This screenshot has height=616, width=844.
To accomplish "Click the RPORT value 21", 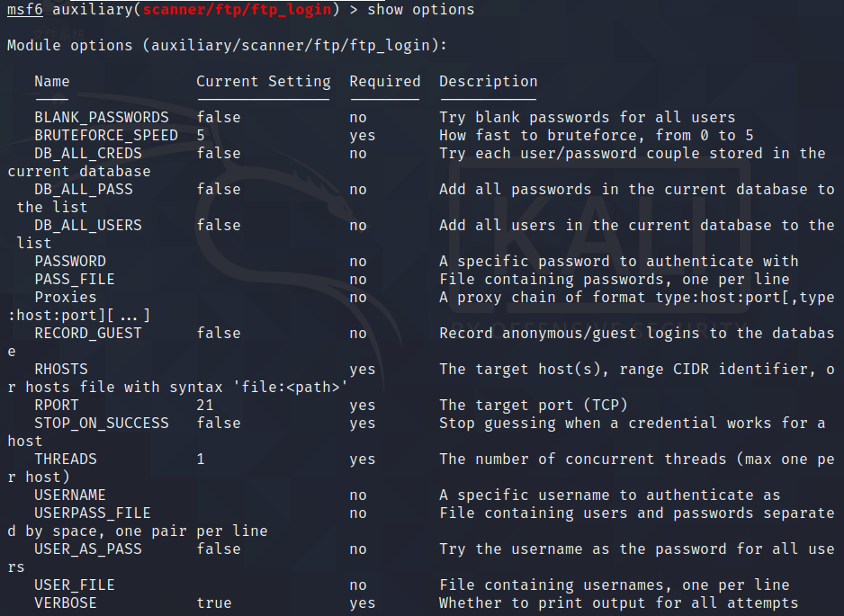I will click(x=205, y=405).
